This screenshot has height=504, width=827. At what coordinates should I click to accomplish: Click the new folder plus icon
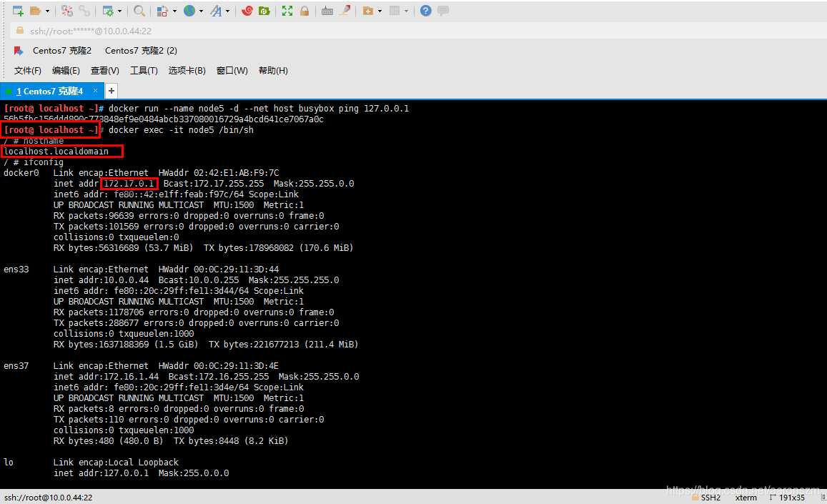[x=368, y=11]
